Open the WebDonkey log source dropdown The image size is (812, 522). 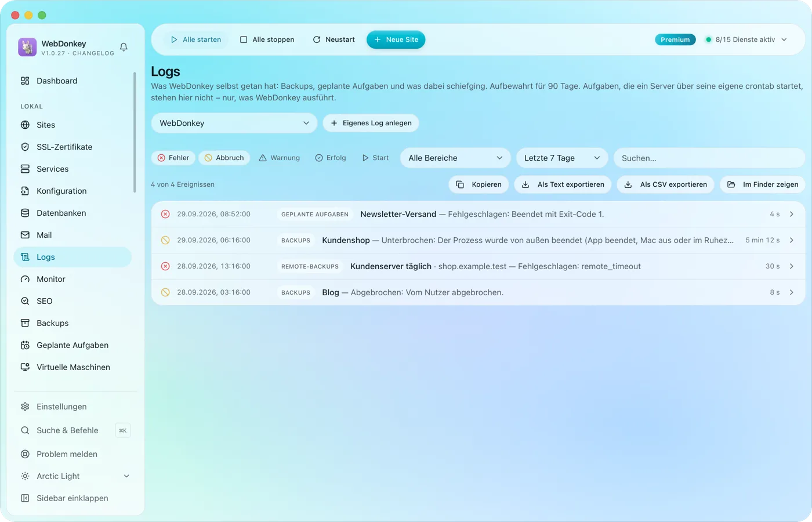pyautogui.click(x=234, y=123)
